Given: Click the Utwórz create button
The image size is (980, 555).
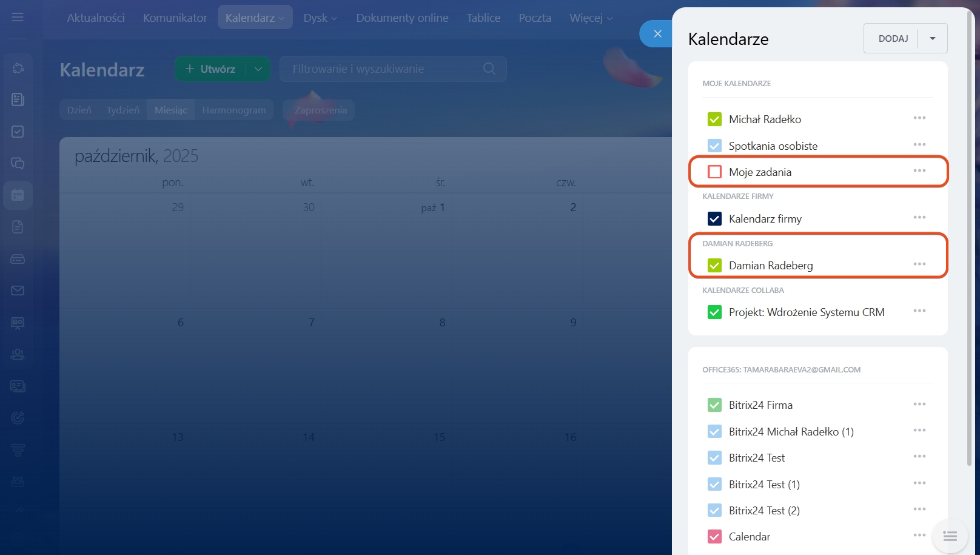Looking at the screenshot, I should click(x=210, y=69).
